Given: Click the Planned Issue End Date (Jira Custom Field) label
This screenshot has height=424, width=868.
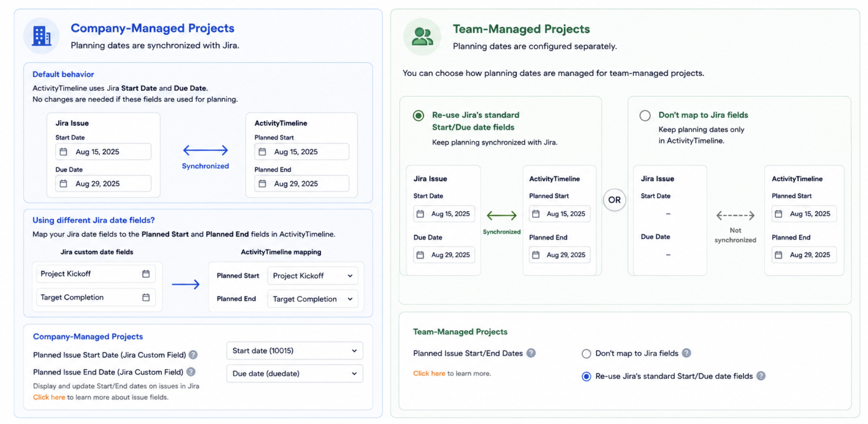Looking at the screenshot, I should coord(108,372).
